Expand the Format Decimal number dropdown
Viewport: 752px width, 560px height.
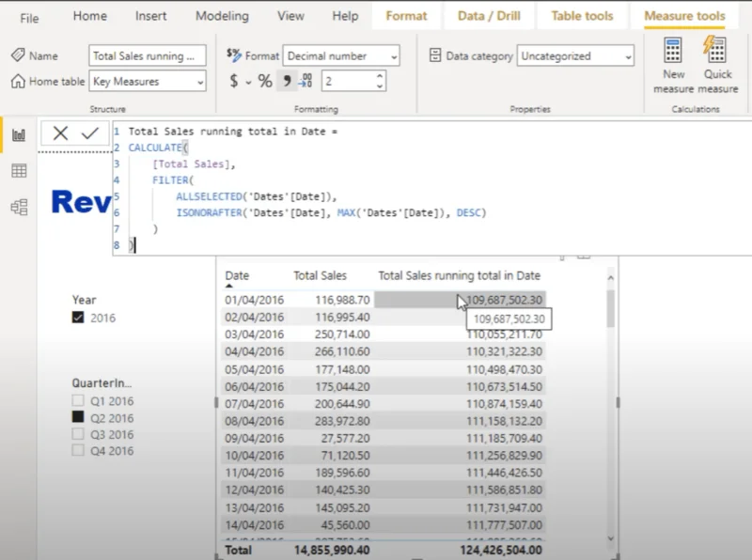click(x=341, y=56)
